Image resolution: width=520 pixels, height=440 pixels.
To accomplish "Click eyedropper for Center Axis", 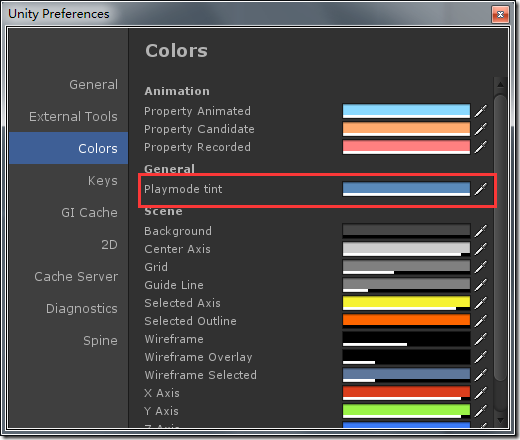I will (481, 249).
